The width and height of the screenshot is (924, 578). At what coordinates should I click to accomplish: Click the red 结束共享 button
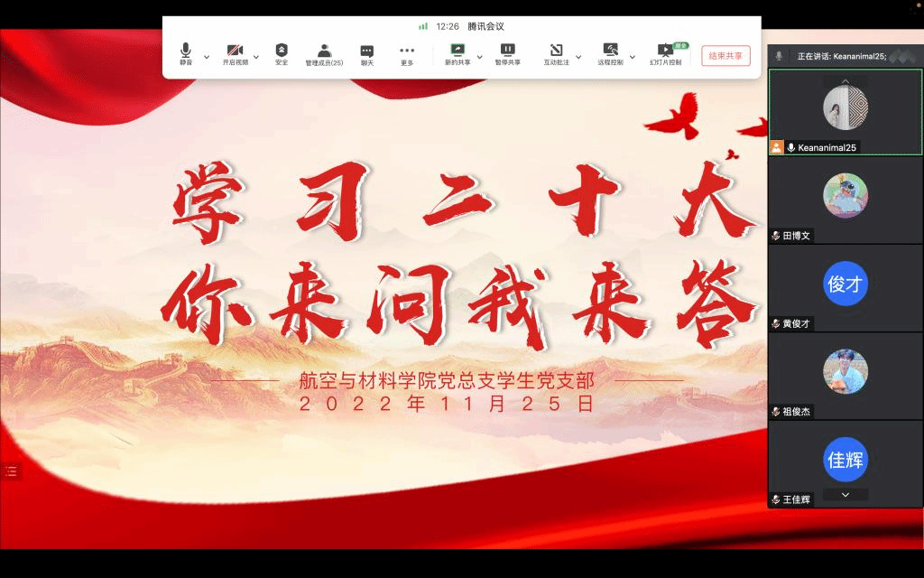[725, 55]
